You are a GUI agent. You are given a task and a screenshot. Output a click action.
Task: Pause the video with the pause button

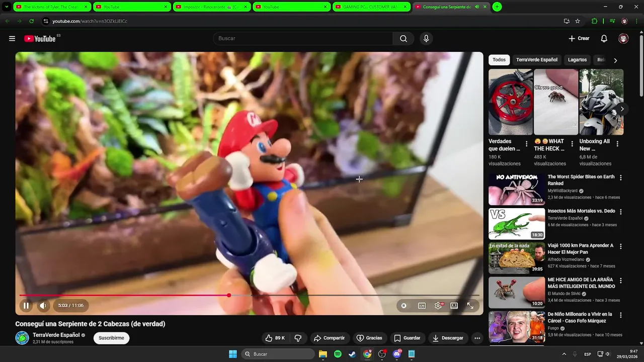tap(26, 305)
